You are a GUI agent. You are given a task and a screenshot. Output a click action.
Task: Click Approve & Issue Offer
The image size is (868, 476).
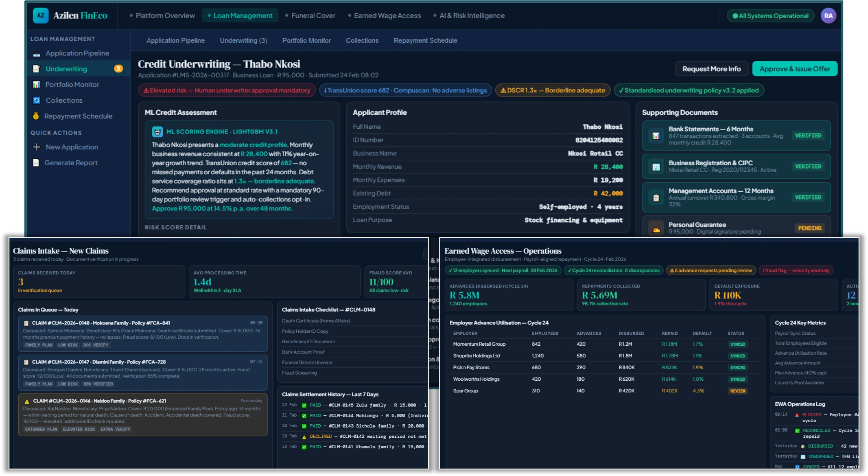click(795, 68)
